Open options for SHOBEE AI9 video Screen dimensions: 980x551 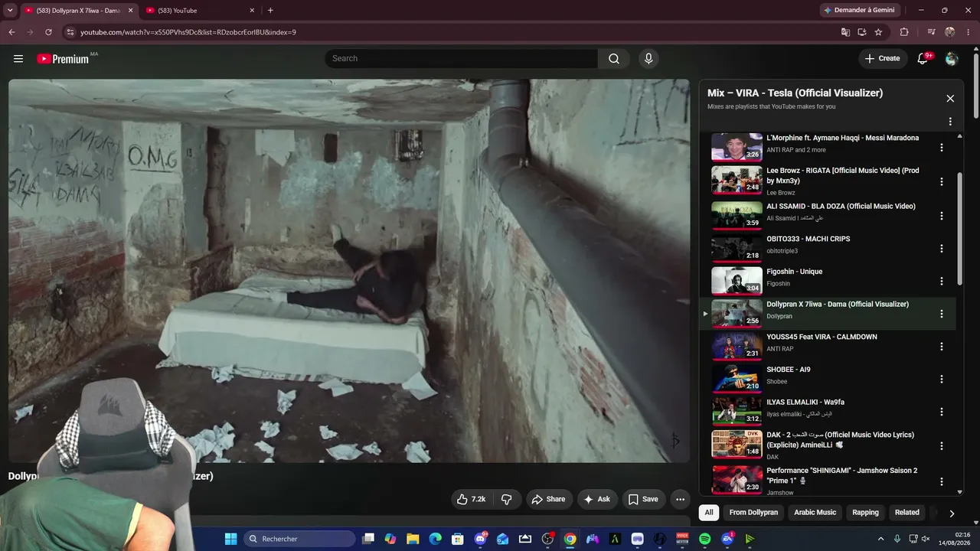pyautogui.click(x=942, y=379)
